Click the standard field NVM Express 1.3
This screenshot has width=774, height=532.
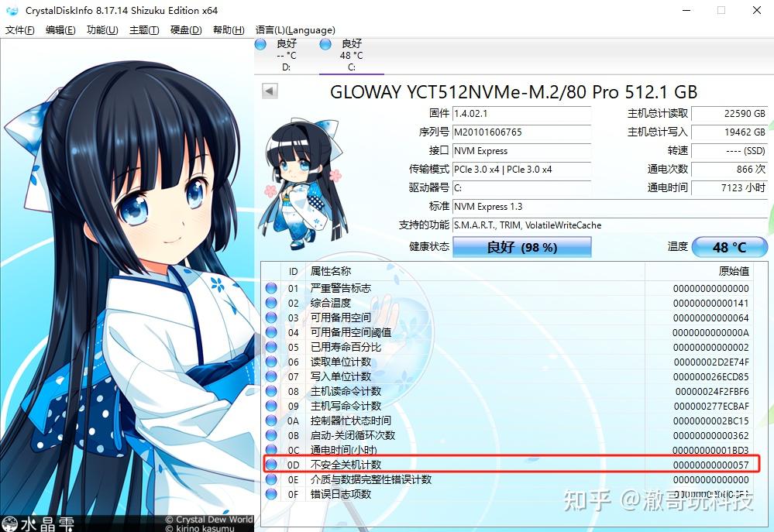tap(610, 206)
